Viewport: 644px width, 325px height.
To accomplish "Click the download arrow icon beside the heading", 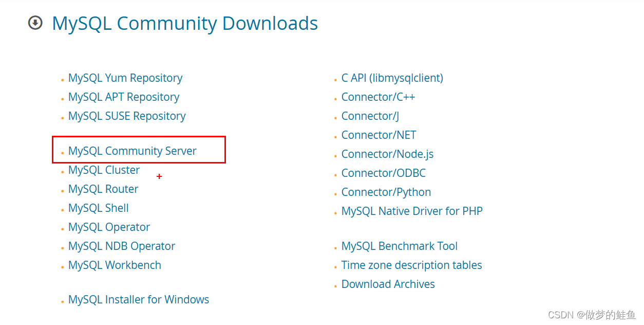I will pyautogui.click(x=35, y=23).
